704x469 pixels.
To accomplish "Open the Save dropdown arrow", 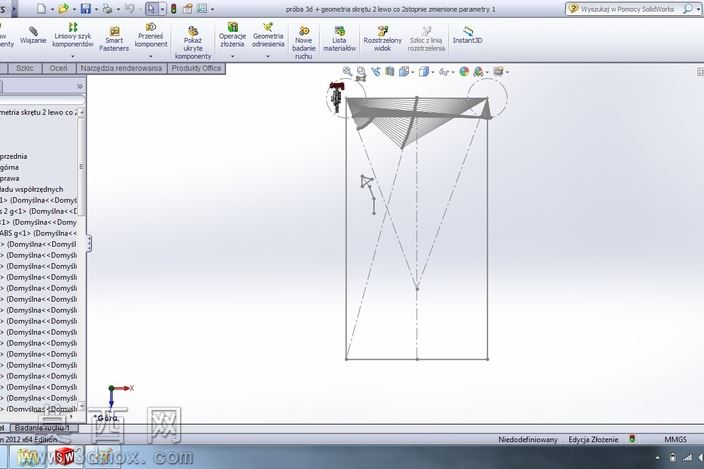I will pyautogui.click(x=96, y=9).
